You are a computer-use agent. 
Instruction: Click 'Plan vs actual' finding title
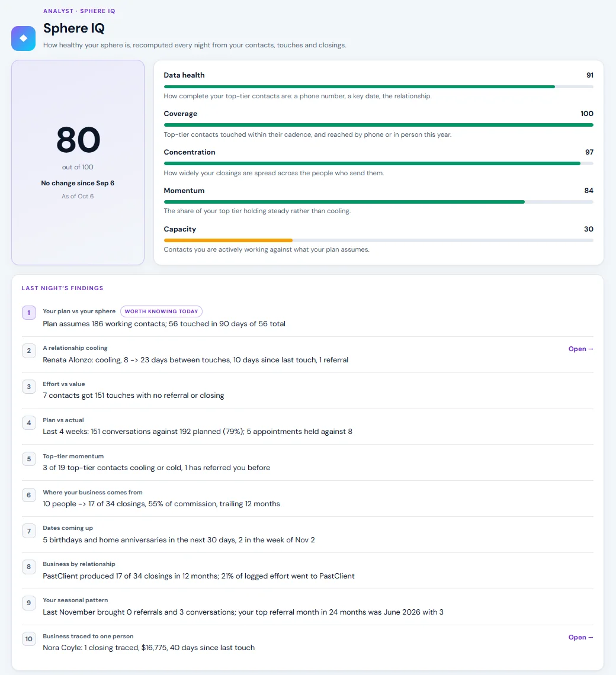63,420
